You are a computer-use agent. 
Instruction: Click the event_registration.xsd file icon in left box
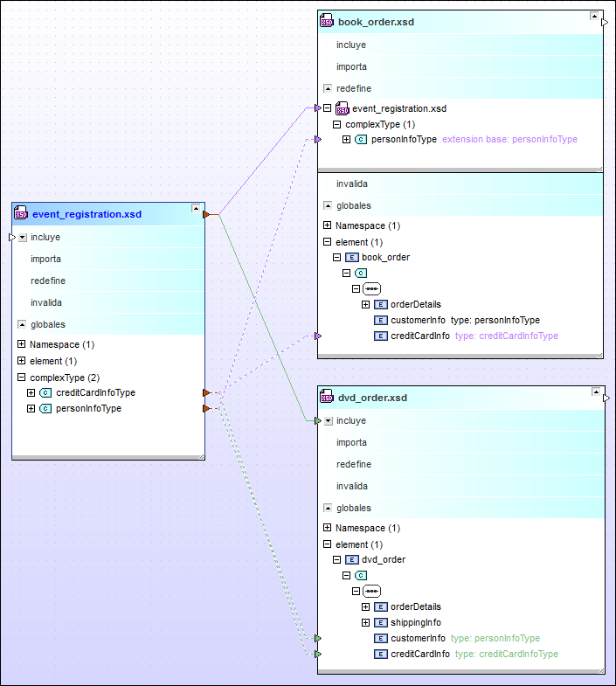[x=22, y=214]
